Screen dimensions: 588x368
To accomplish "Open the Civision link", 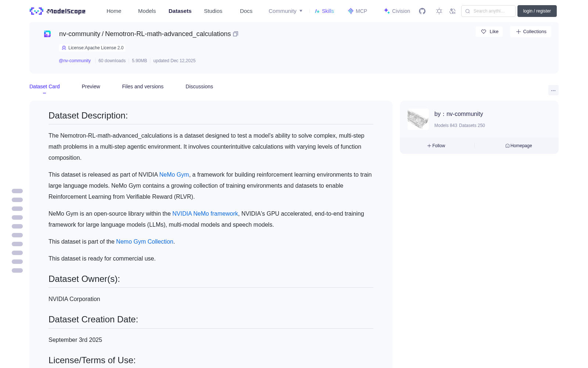I will pos(397,11).
